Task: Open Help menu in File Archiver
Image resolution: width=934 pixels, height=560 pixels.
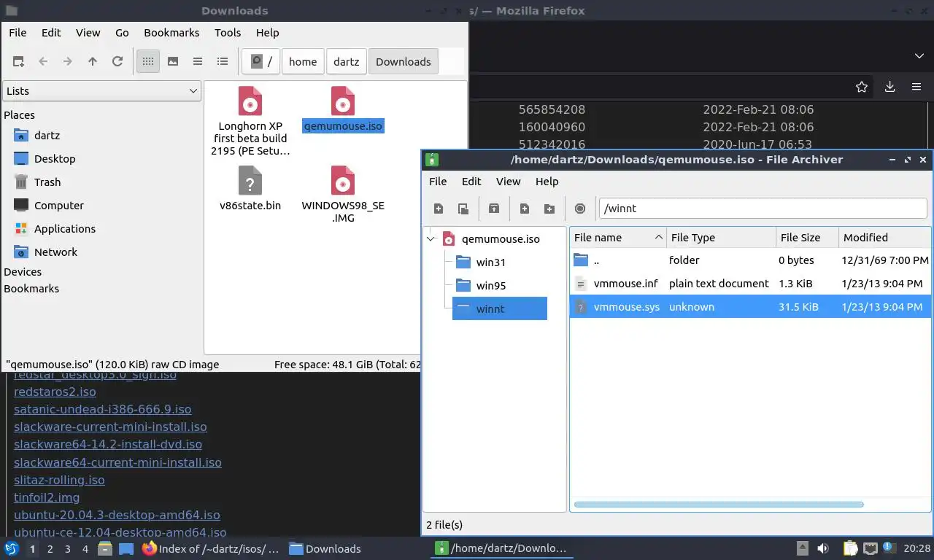Action: 547,182
